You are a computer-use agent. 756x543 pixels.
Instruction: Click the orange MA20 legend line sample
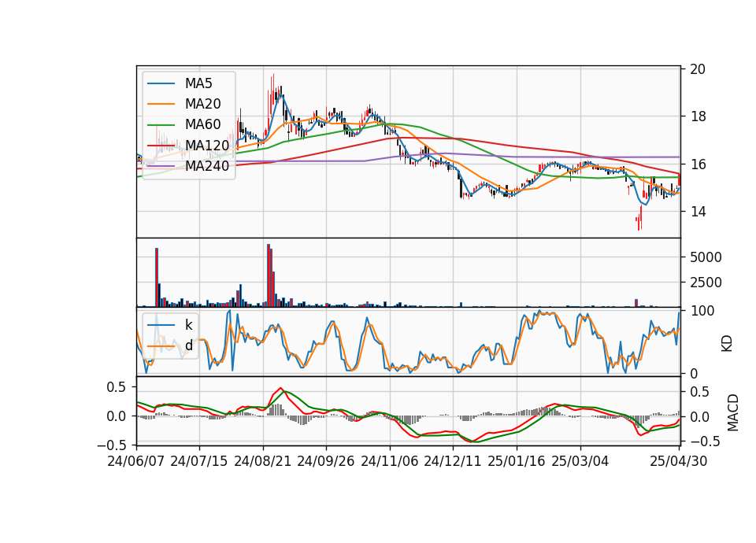point(161,104)
